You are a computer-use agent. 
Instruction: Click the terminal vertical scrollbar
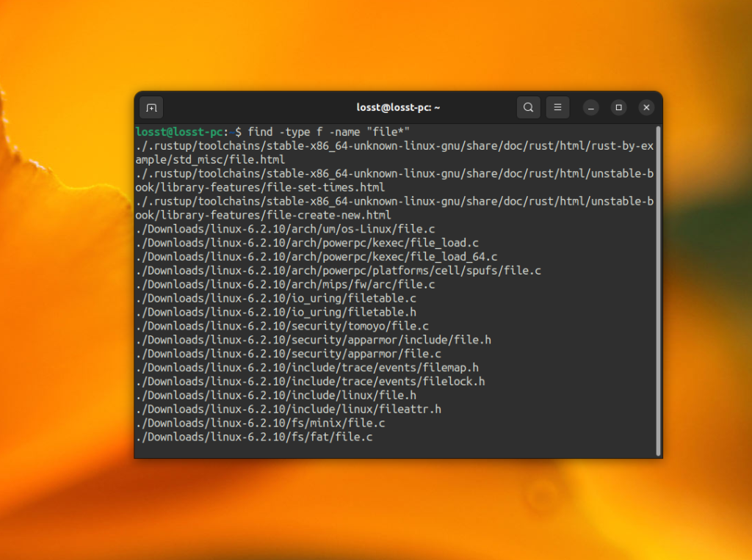pos(659,291)
